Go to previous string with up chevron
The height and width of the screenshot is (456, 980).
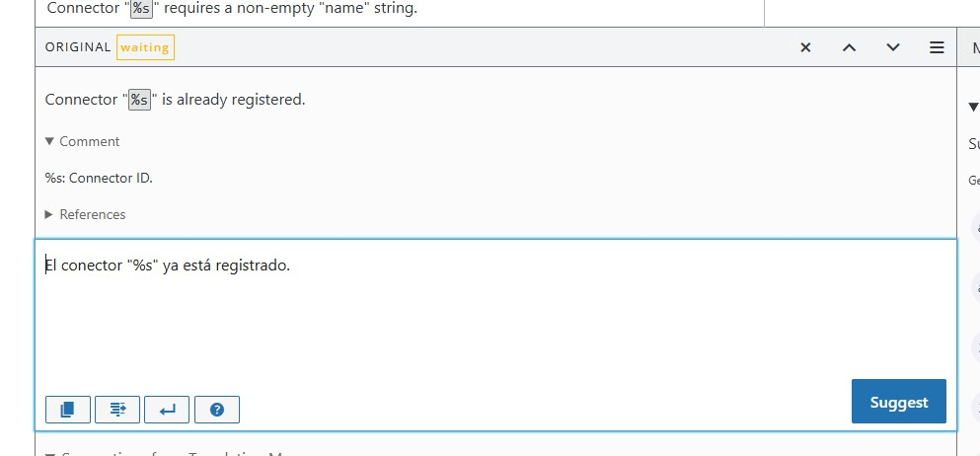(849, 47)
